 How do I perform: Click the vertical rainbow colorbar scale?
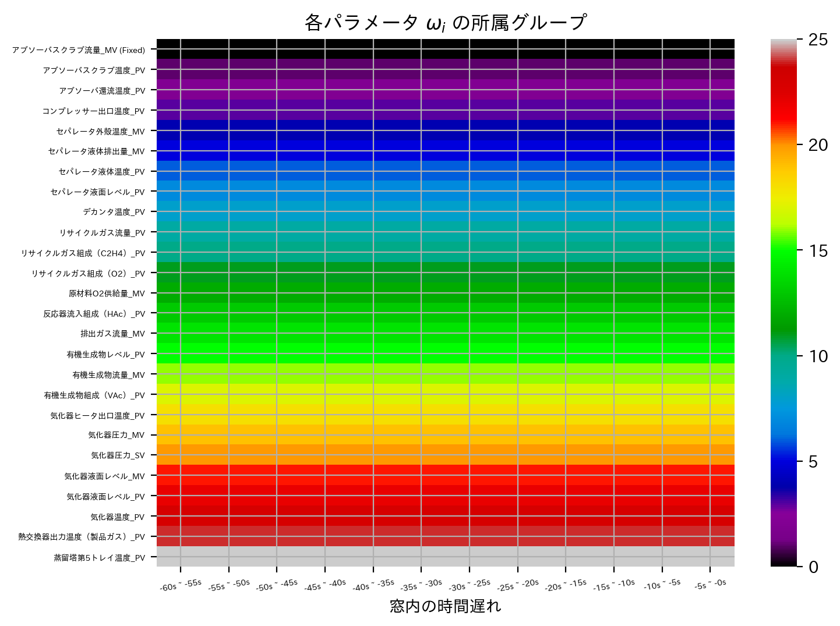click(x=783, y=303)
